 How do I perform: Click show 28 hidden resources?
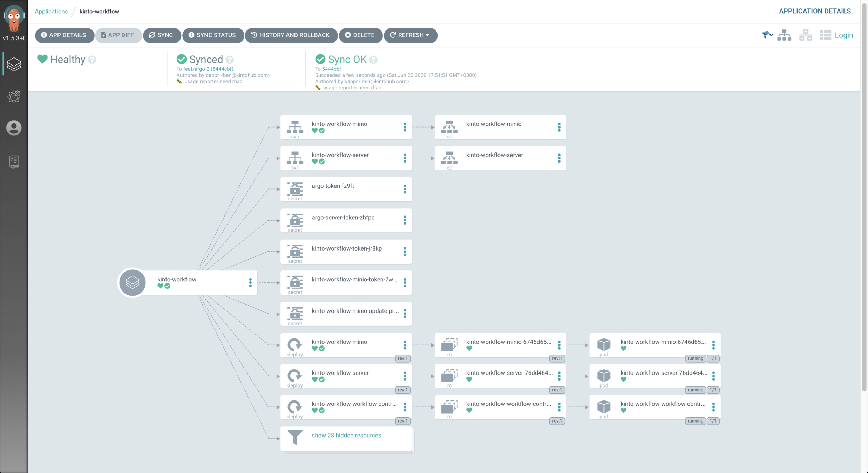(x=346, y=435)
